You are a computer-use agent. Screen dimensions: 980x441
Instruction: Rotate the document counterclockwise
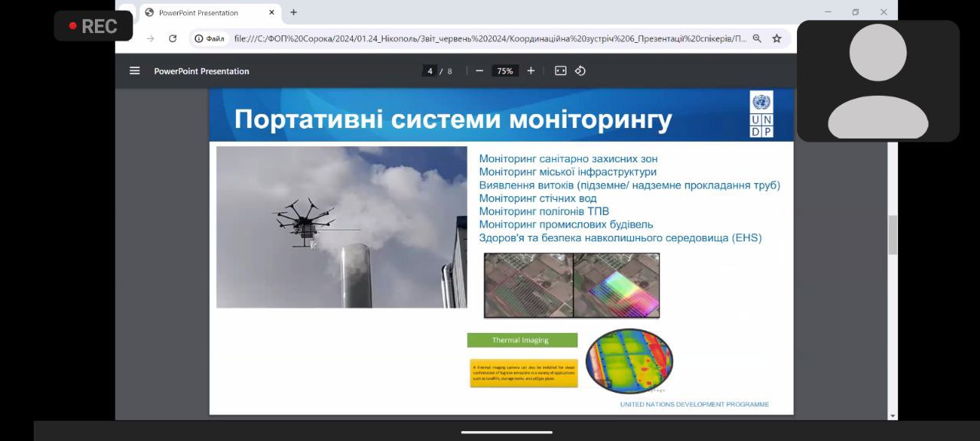pos(580,70)
